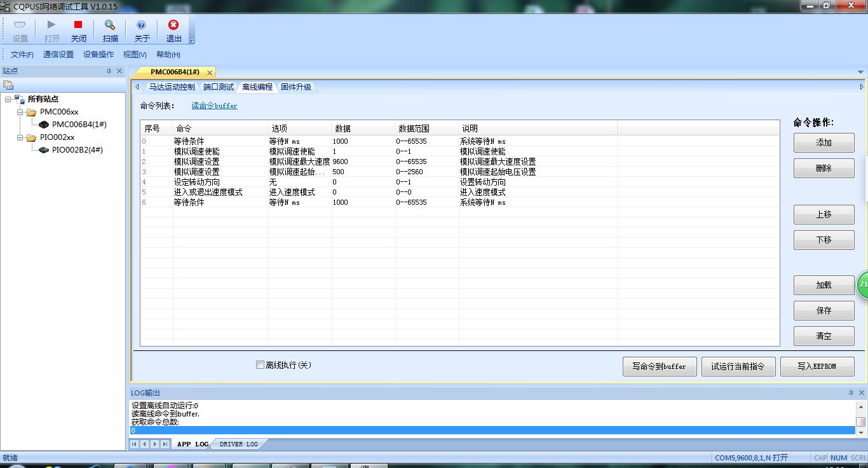Switch to the 端口测试 tab
The height and width of the screenshot is (468, 868).
tap(219, 87)
